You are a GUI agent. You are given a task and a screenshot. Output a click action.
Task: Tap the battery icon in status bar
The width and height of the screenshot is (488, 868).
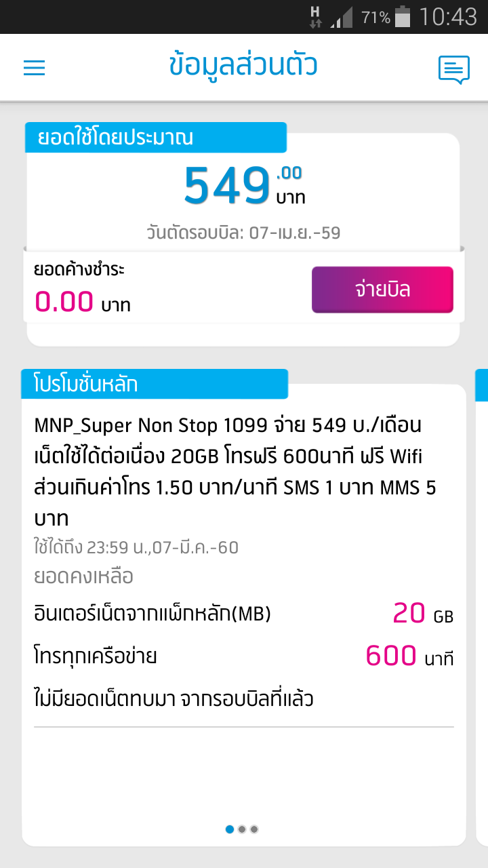pos(403,16)
